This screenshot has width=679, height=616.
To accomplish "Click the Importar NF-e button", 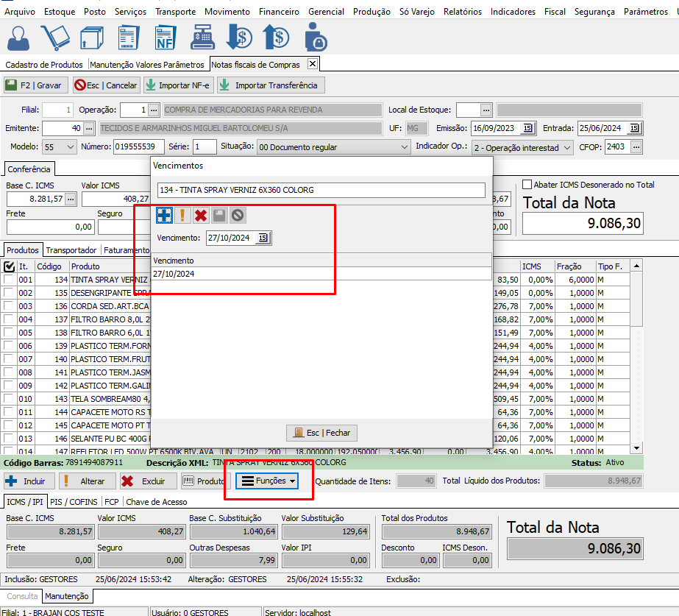I will pyautogui.click(x=177, y=85).
